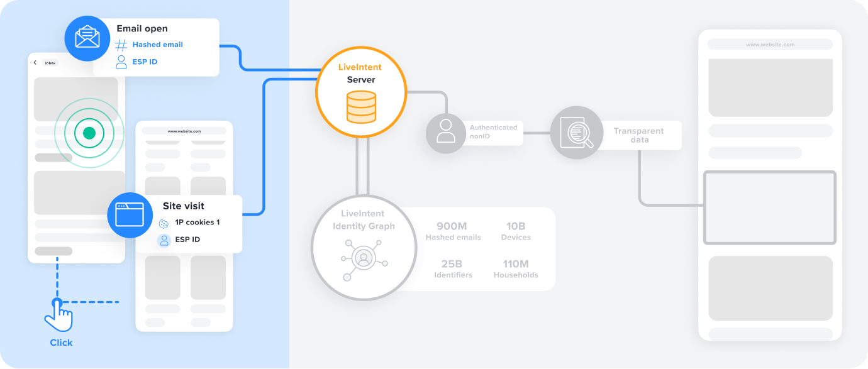Click the 900M Hashed emails stat
Screen dimensions: 868x369
click(453, 231)
